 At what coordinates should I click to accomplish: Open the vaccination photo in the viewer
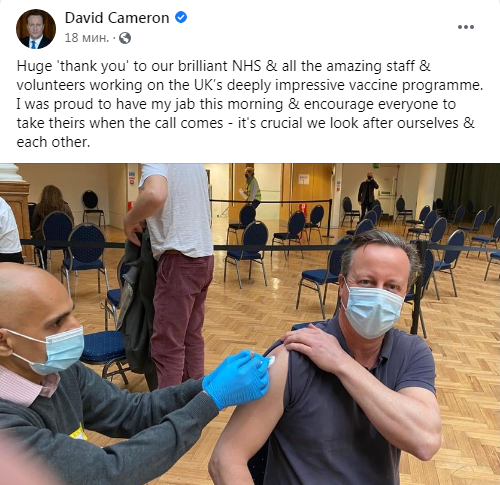coord(250,324)
